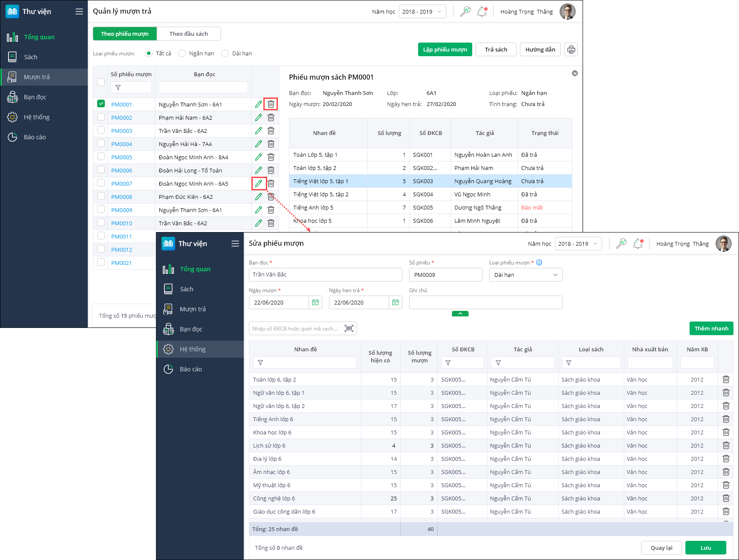This screenshot has width=739, height=560.
Task: Collapse the form section with the green chevron
Action: [x=460, y=313]
